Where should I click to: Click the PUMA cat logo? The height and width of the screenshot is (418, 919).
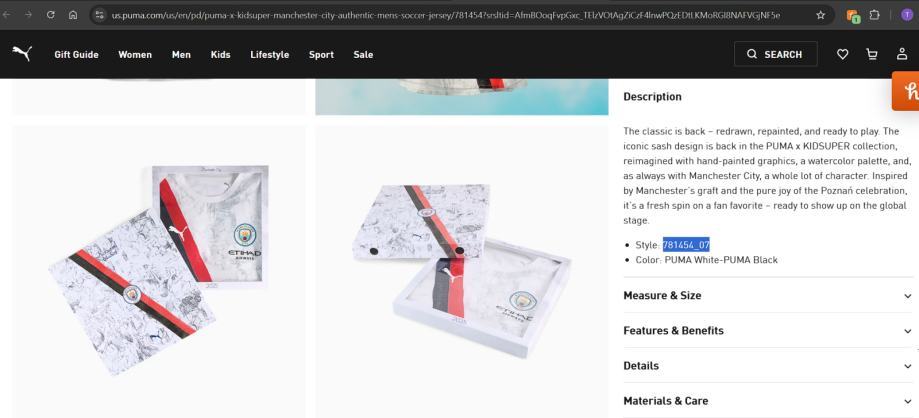pyautogui.click(x=22, y=54)
